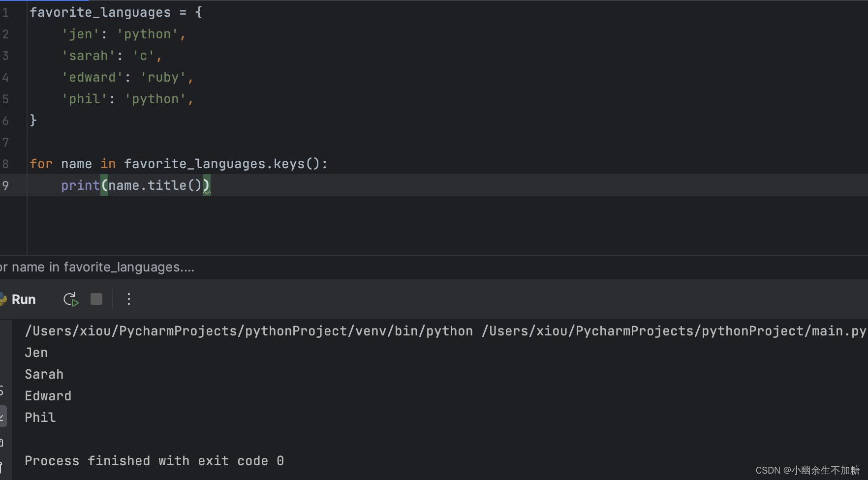This screenshot has width=868, height=480.
Task: Click the 'edward' dictionary key
Action: [x=92, y=77]
